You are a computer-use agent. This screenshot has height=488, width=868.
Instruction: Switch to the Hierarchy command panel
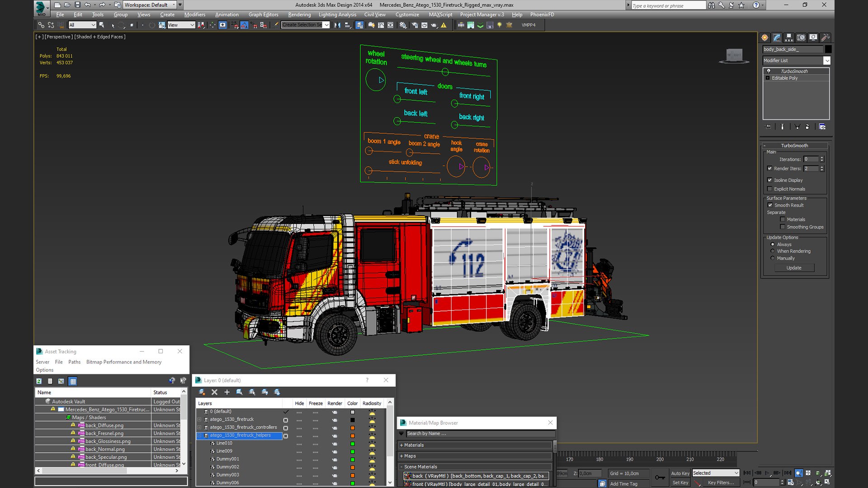point(789,38)
